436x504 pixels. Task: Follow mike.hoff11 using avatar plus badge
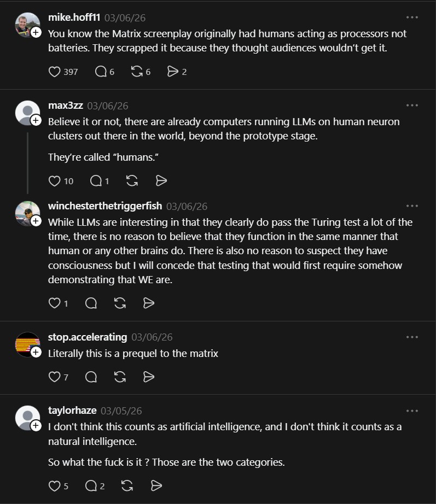[36, 33]
